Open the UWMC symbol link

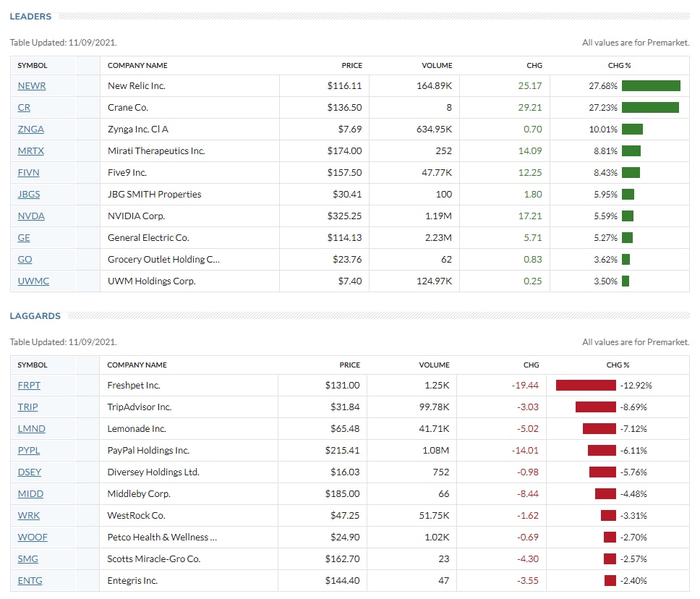pos(33,281)
